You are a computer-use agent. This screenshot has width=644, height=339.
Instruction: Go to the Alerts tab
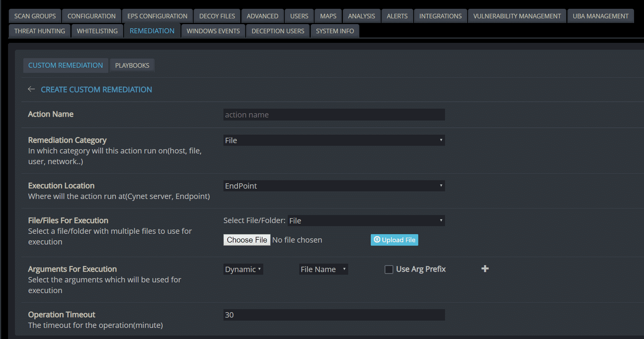coord(397,16)
